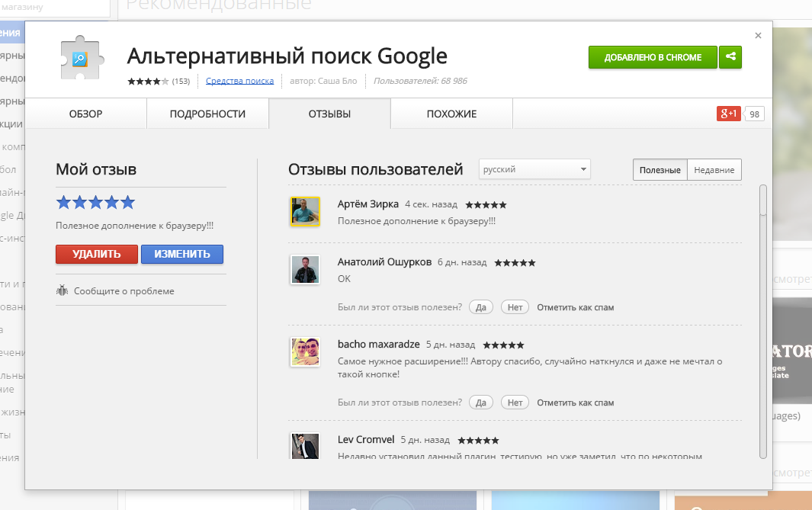Image resolution: width=812 pixels, height=510 pixels.
Task: Click the 'Отзывы пользователей' heading
Action: (x=375, y=169)
